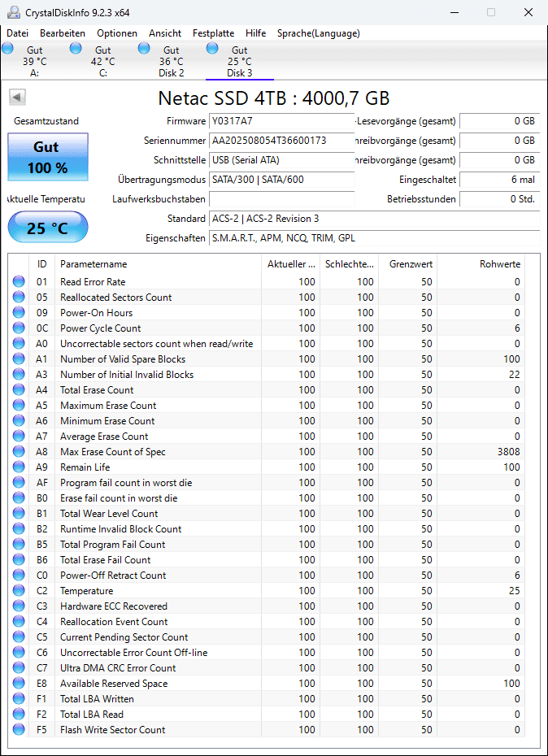This screenshot has height=756, width=548.
Task: Open the Datei menu
Action: (x=18, y=33)
